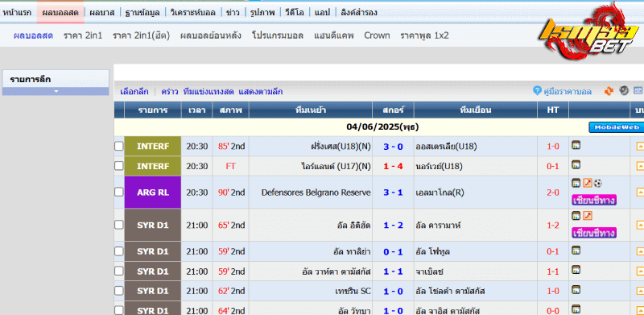Switch to ผลบอลย้อนหลัง sub-tab
The width and height of the screenshot is (644, 315).
click(x=211, y=35)
